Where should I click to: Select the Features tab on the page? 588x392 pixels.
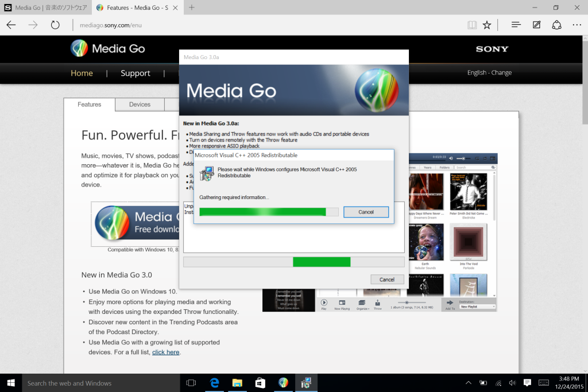coord(89,104)
